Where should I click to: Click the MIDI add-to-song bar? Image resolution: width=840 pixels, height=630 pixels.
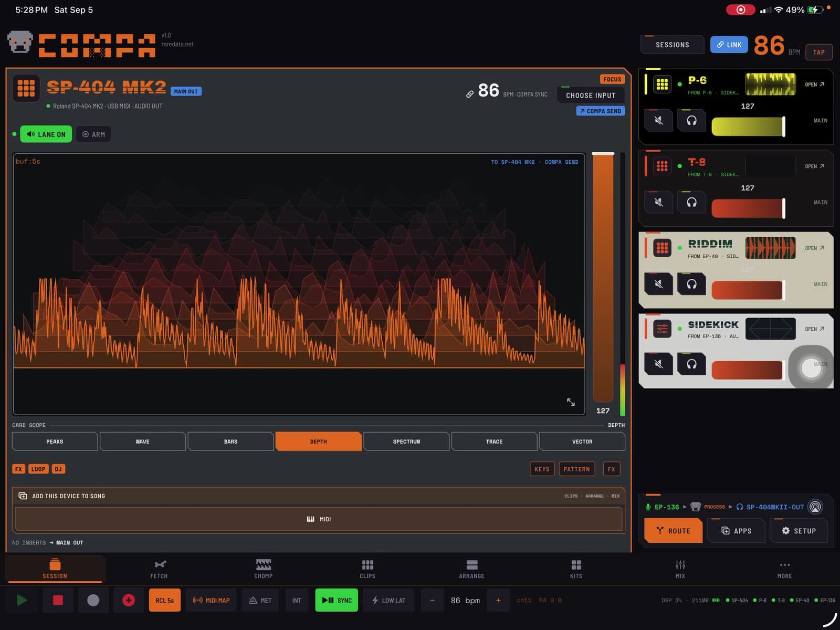click(x=319, y=519)
